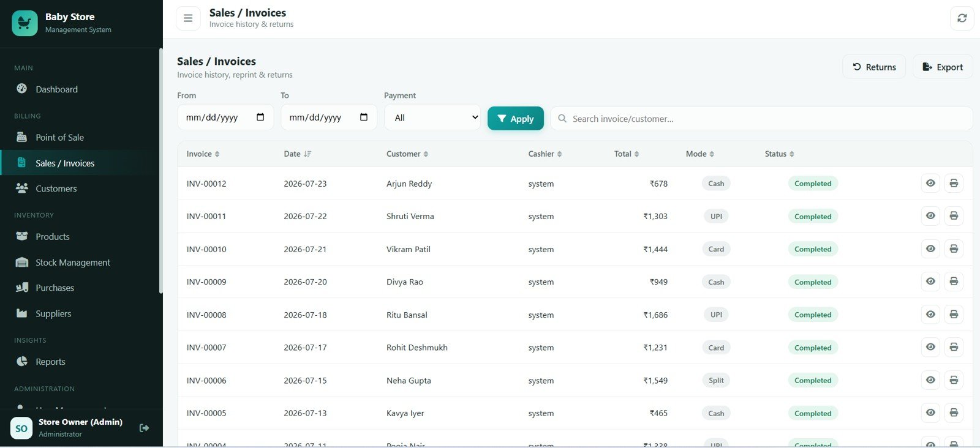Focus the search invoice/customer field

point(761,119)
